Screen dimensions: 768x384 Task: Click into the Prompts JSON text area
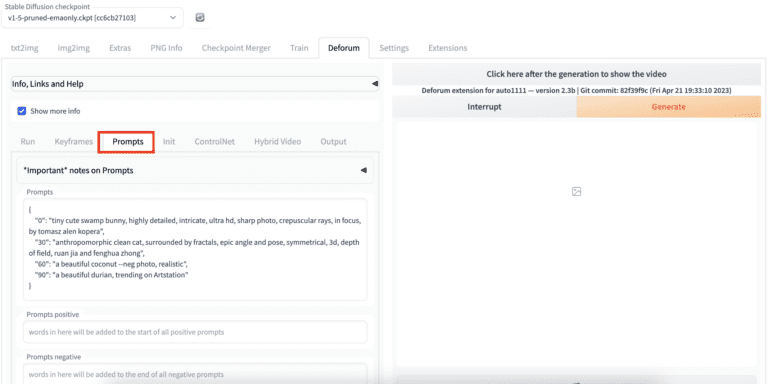[x=195, y=249]
